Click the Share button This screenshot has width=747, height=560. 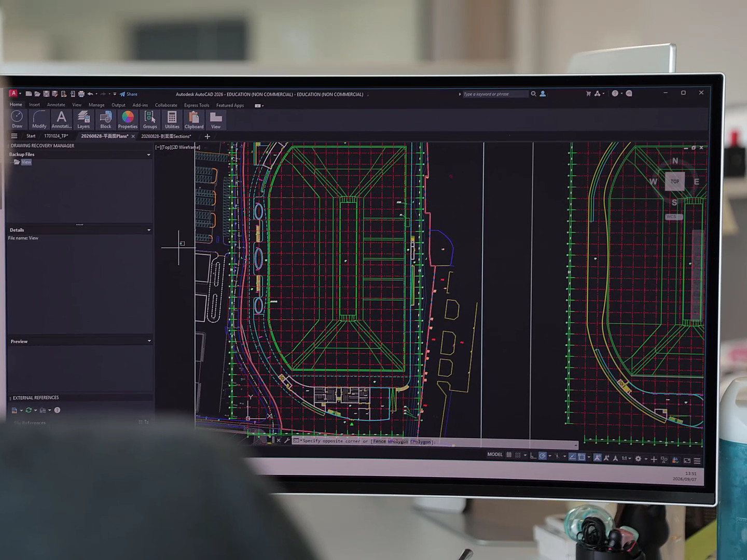[129, 94]
